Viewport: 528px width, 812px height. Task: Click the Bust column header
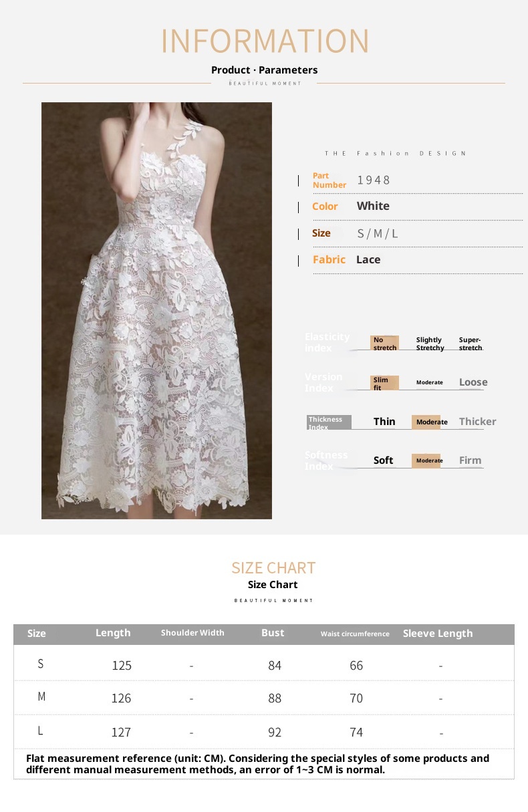click(273, 633)
